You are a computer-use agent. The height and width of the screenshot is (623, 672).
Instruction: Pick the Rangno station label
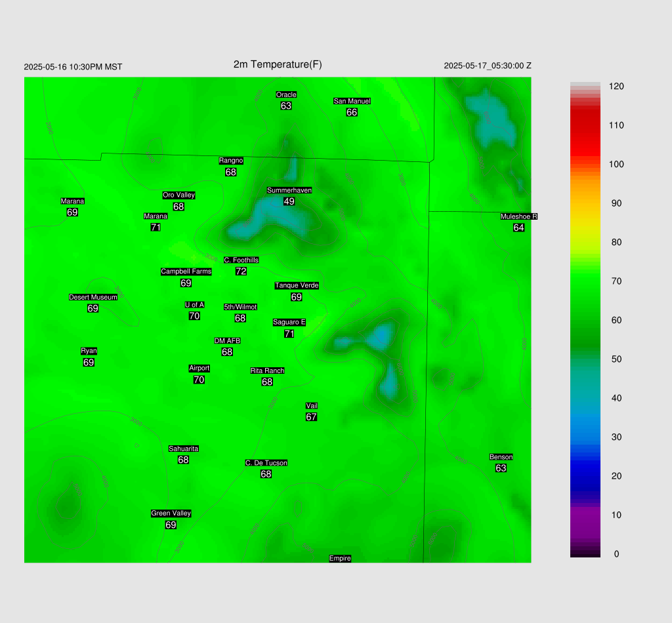231,161
